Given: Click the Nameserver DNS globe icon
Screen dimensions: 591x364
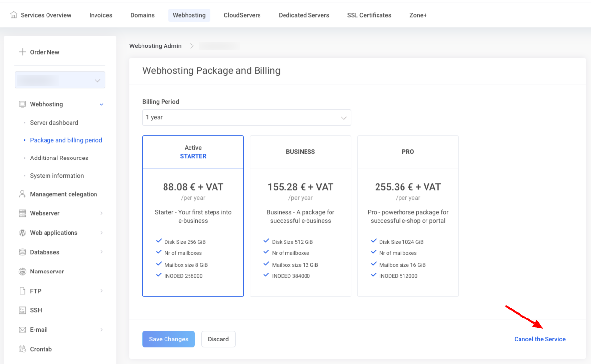Looking at the screenshot, I should pyautogui.click(x=22, y=272).
